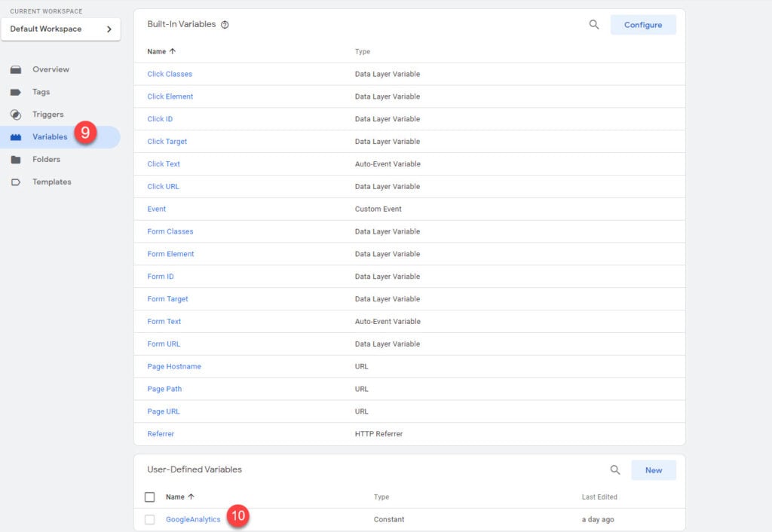772x532 pixels.
Task: Create a New user-defined variable
Action: click(653, 470)
